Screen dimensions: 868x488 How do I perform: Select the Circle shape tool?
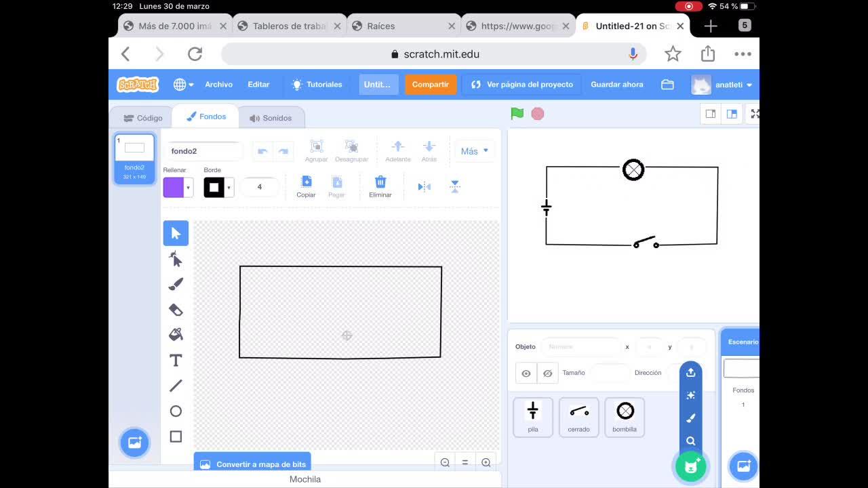point(176,411)
